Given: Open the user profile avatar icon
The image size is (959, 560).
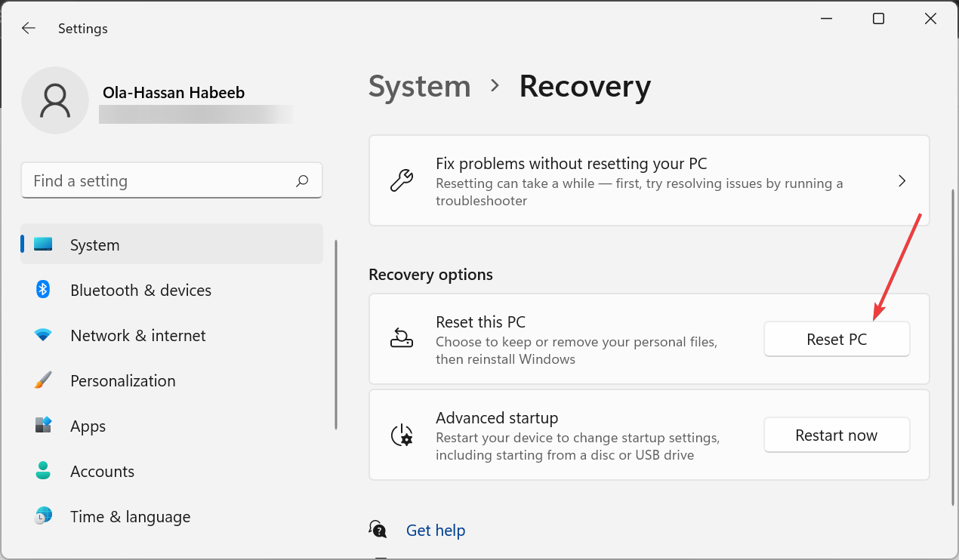Looking at the screenshot, I should [x=55, y=100].
